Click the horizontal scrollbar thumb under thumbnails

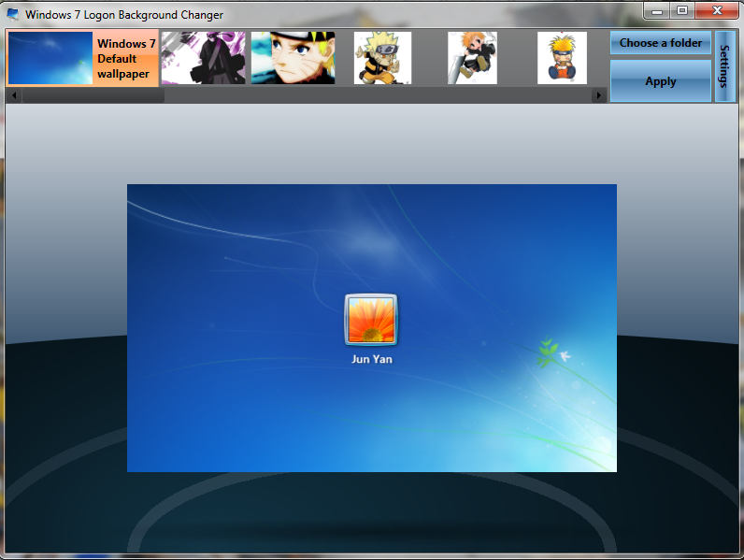(93, 95)
